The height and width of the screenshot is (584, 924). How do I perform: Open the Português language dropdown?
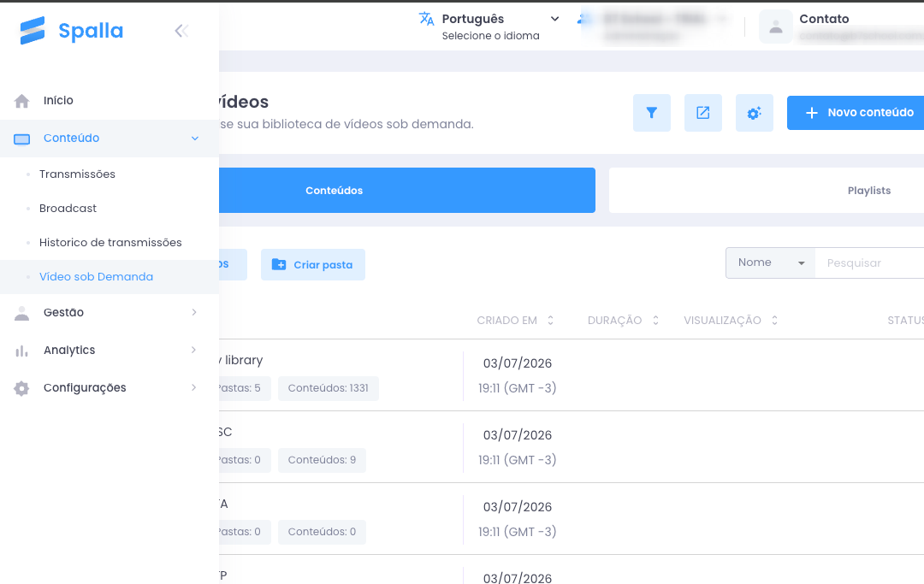(x=489, y=27)
